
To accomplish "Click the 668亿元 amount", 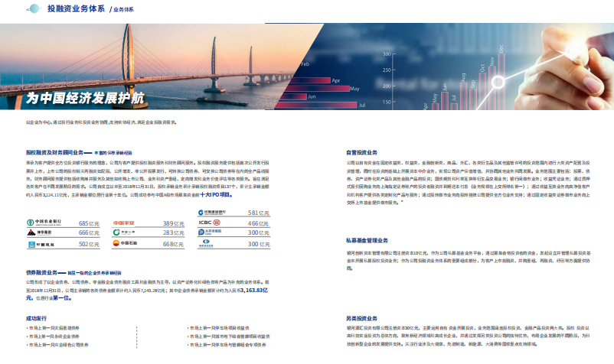I will tap(174, 244).
